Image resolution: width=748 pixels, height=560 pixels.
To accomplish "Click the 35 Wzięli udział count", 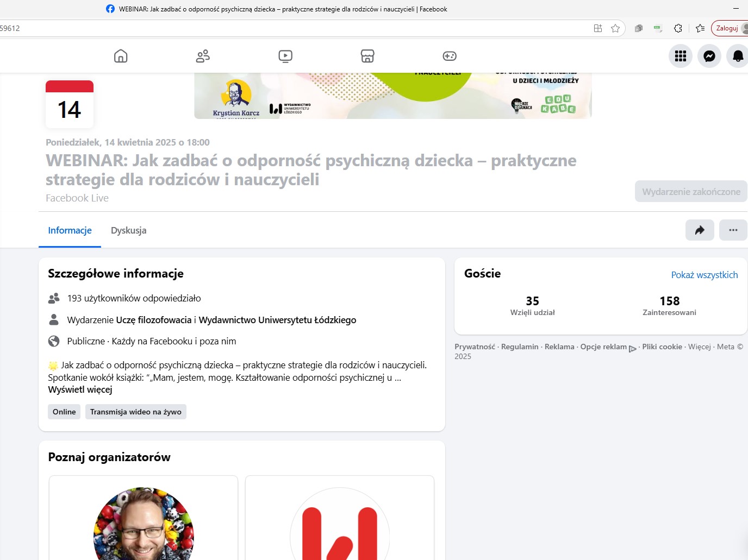I will [x=532, y=306].
